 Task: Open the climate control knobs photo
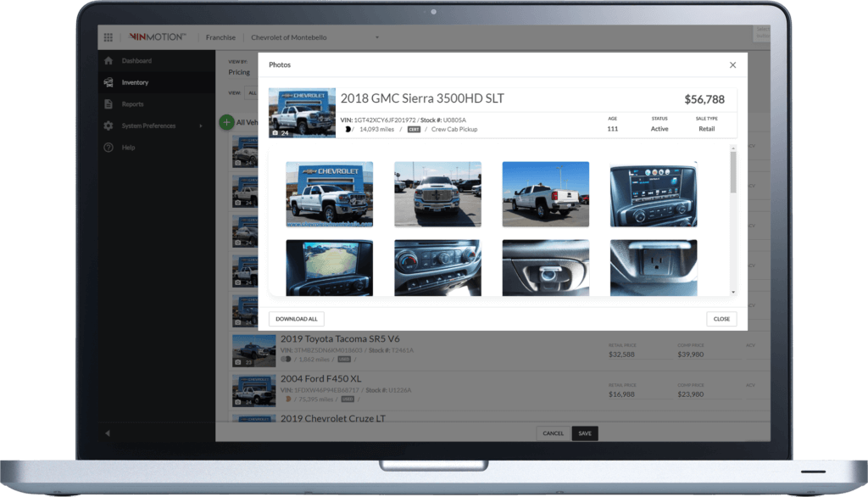point(437,268)
